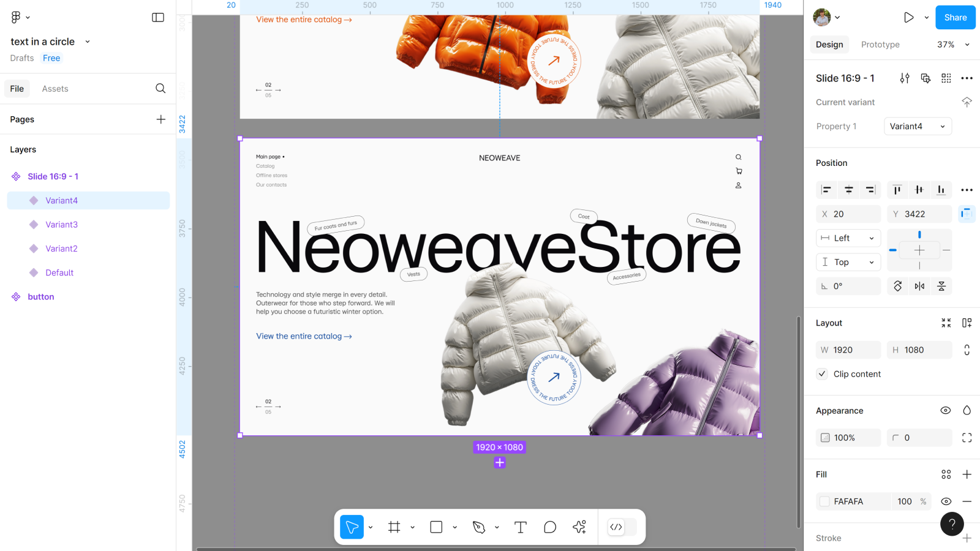This screenshot has width=980, height=551.
Task: Open the Assets tab
Action: coord(55,89)
